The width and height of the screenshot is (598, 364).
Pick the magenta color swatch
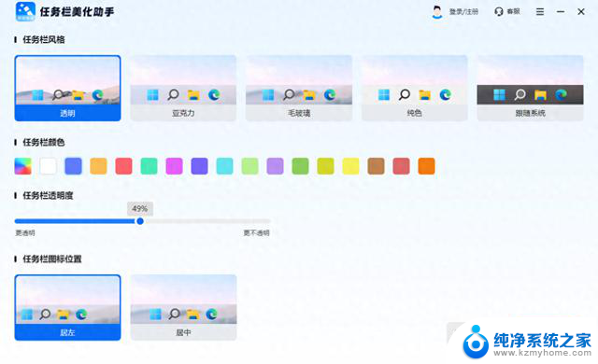[175, 166]
